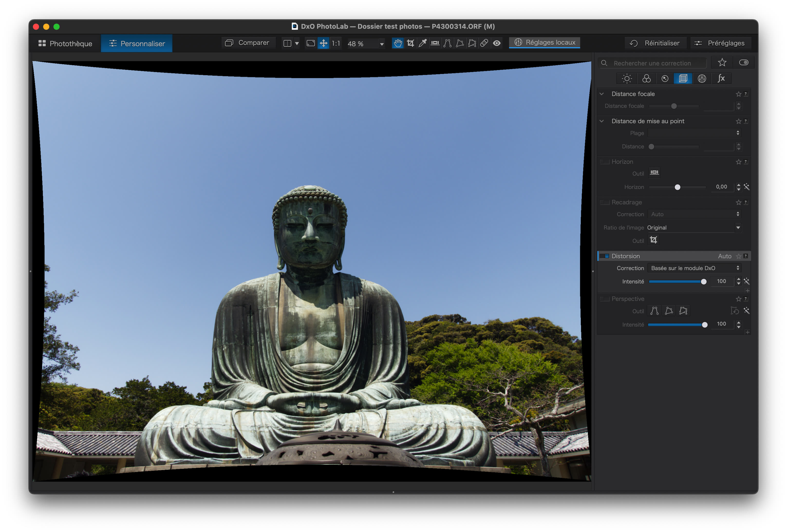
Task: Switch to the Personnaliser tab
Action: [x=136, y=43]
